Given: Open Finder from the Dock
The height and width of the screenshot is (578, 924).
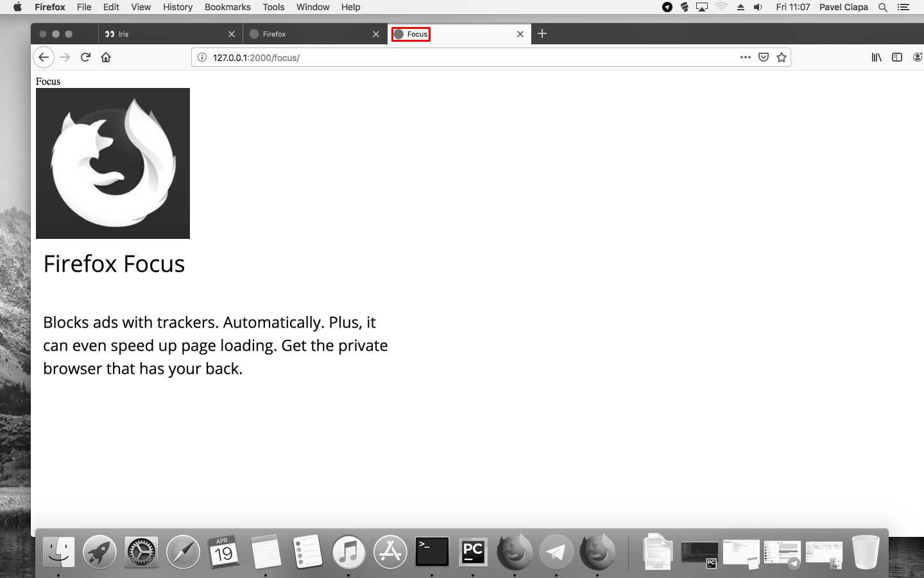Looking at the screenshot, I should [58, 552].
